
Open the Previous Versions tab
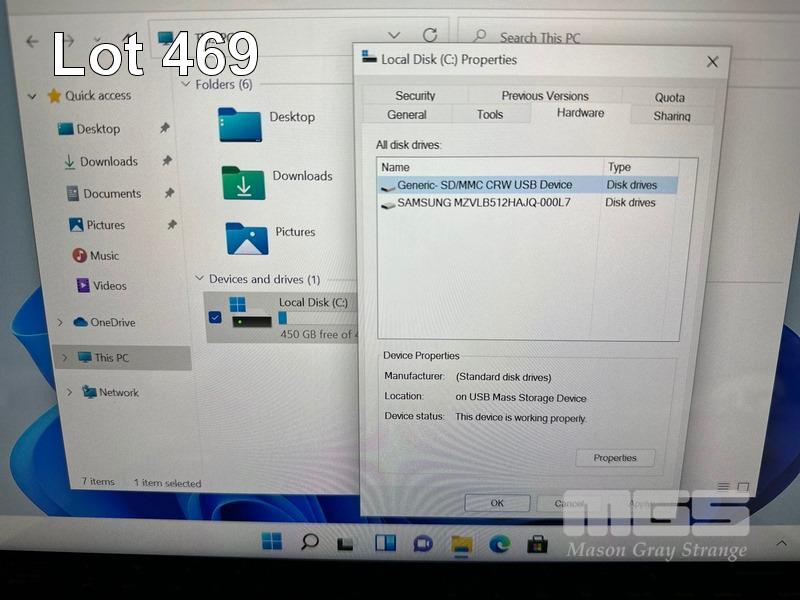point(545,96)
